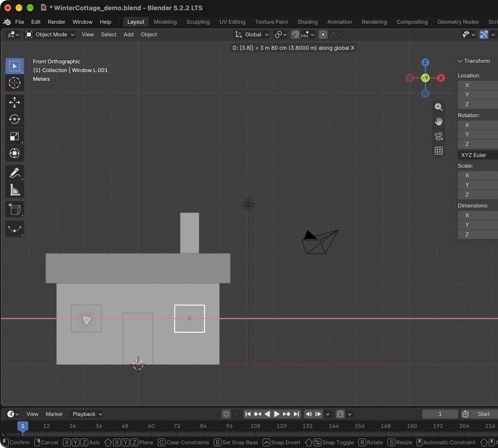This screenshot has width=498, height=448.
Task: Open the Blender logo menu
Action: point(7,22)
